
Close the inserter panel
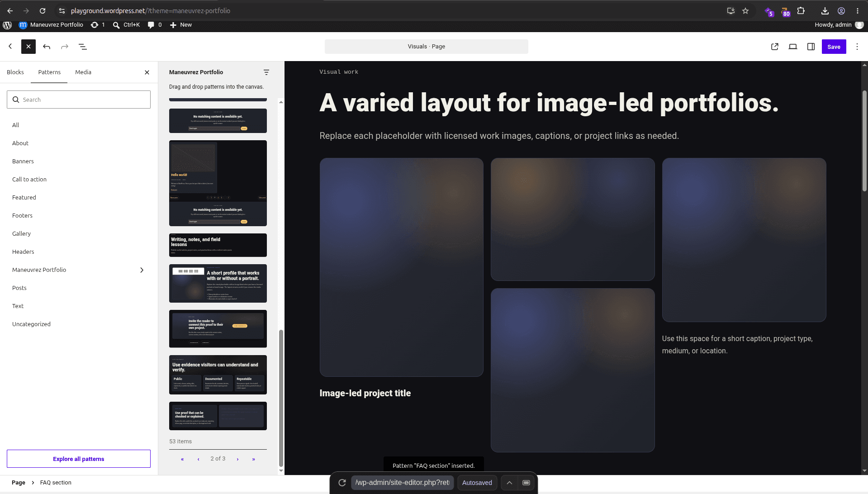[x=147, y=72]
